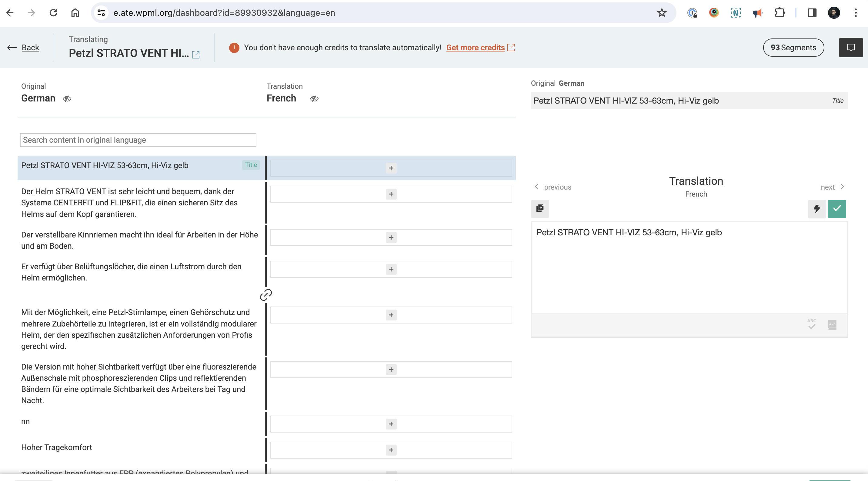868x481 pixels.
Task: Click the browser forward arrow
Action: pos(31,13)
